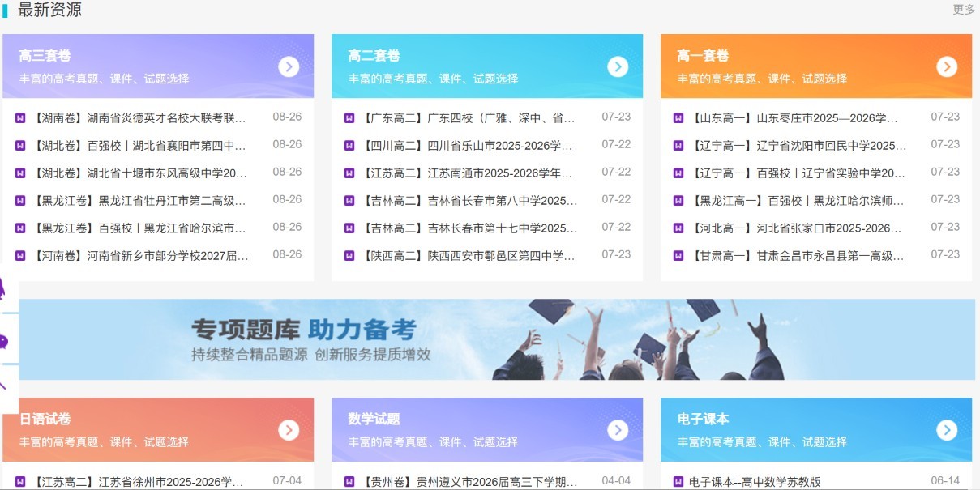This screenshot has height=490, width=980.
Task: Open 【河南卷】河南省新乡市部分学校2027届 document
Action: [x=139, y=256]
